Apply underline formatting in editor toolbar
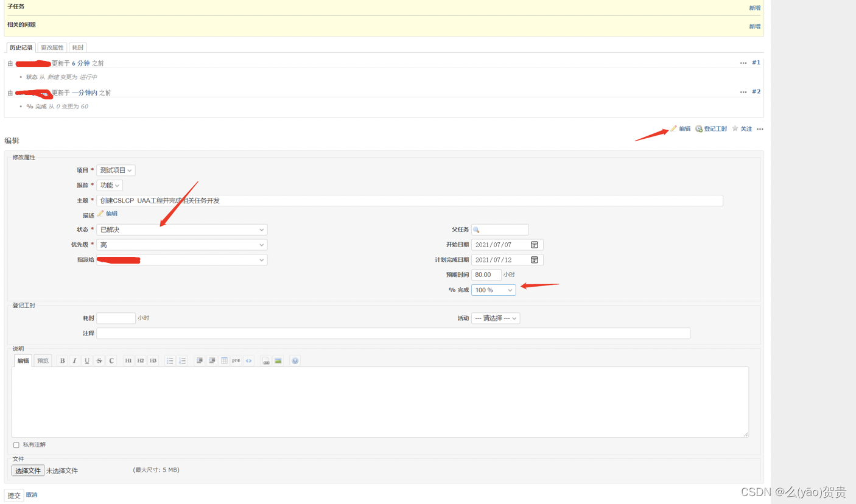Viewport: 856px width, 504px height. [87, 361]
